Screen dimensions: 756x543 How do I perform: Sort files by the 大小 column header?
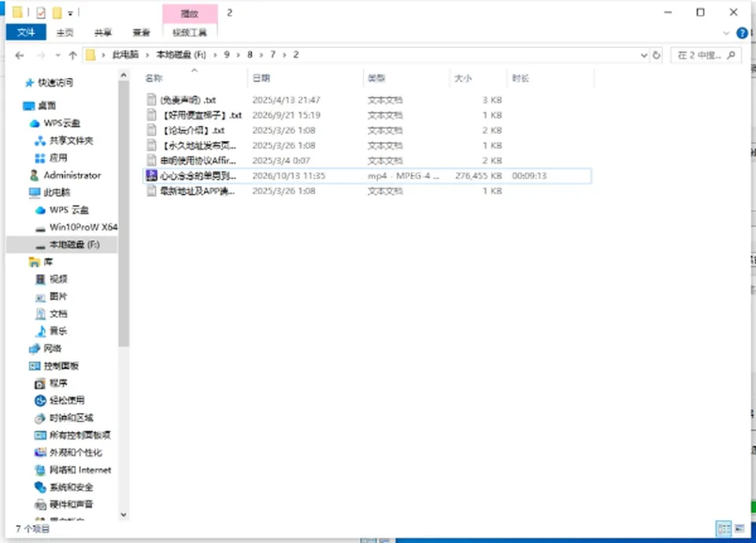[463, 78]
